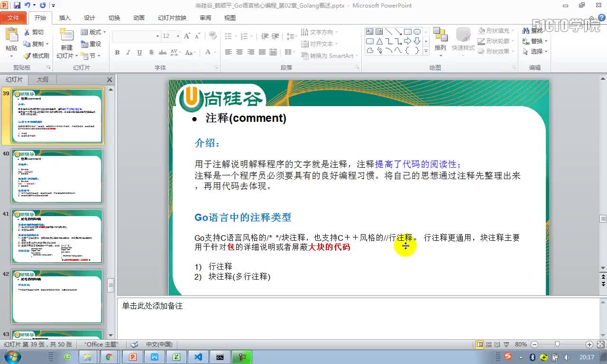Screen dimensions: 607x364
Task: Click the Align Text Right icon
Action: click(250, 52)
